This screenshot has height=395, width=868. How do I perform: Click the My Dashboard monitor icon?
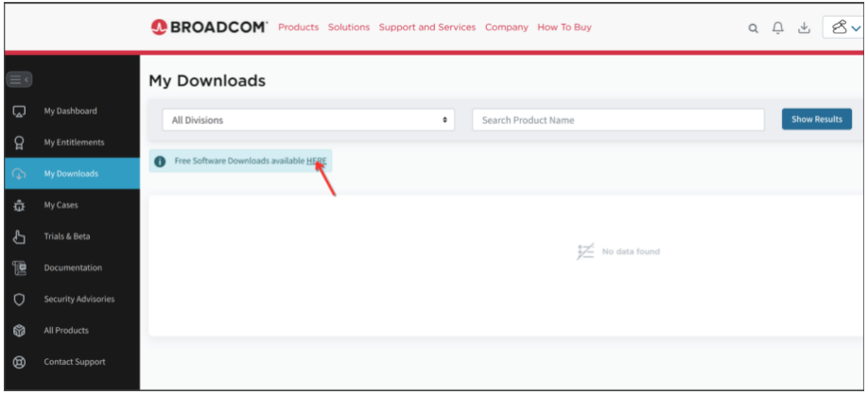pos(19,112)
